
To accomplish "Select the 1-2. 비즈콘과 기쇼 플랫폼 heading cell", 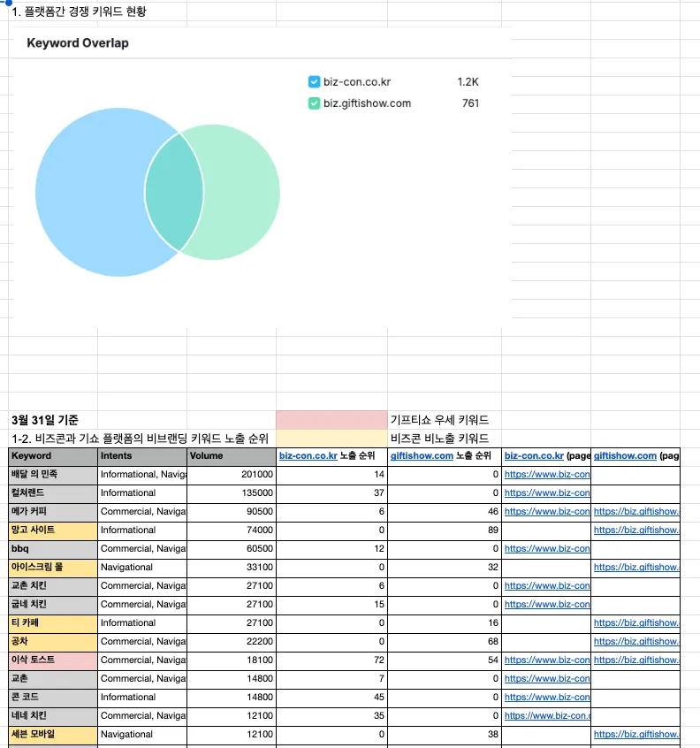I will (x=141, y=439).
